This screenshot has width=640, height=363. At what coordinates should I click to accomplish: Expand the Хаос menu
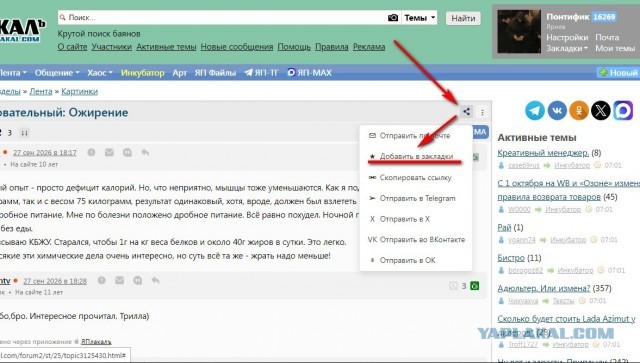point(100,73)
